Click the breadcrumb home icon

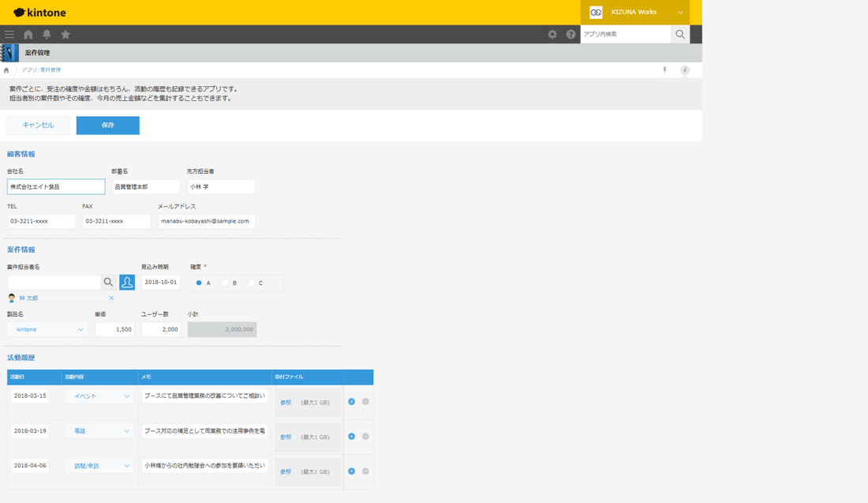coord(6,70)
